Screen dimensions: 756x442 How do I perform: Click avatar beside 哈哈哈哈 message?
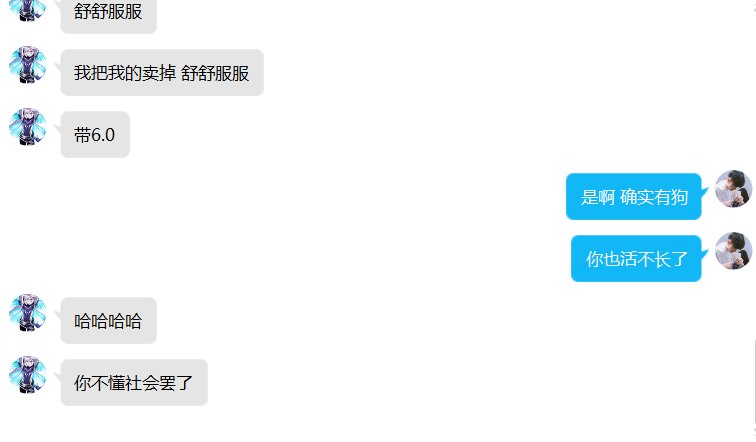(27, 312)
